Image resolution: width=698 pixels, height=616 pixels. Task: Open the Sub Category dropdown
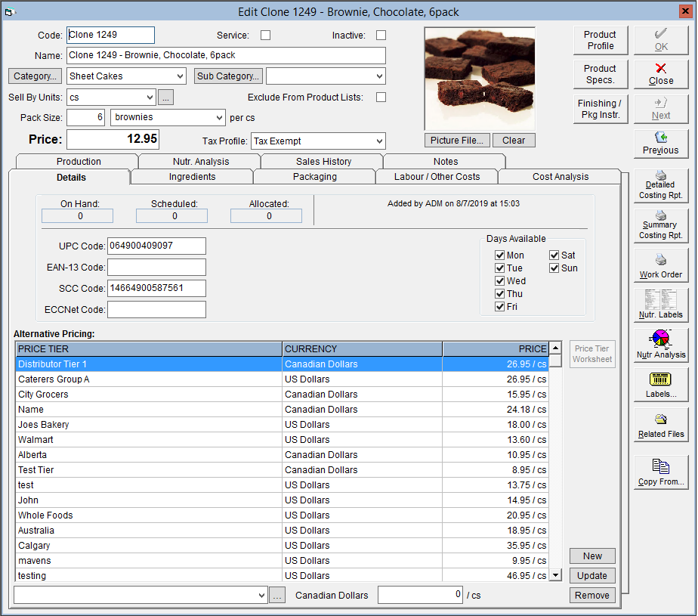(379, 76)
